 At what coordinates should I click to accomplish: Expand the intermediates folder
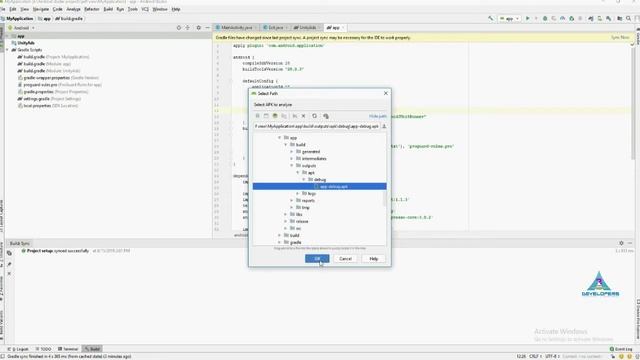point(292,158)
